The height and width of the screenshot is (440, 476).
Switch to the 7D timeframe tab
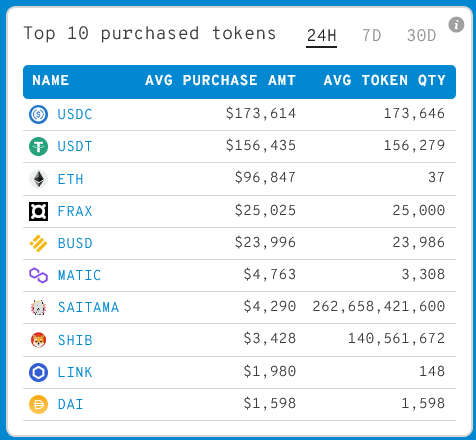click(x=371, y=35)
